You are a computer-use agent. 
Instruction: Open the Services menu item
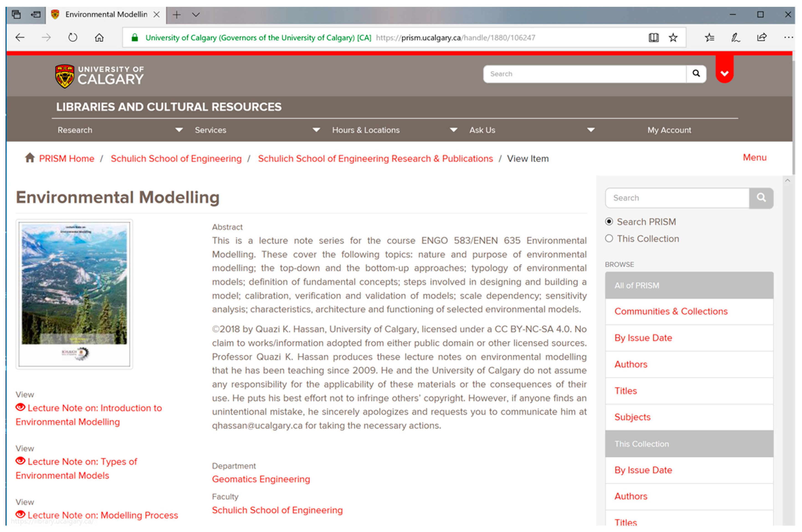pyautogui.click(x=210, y=130)
